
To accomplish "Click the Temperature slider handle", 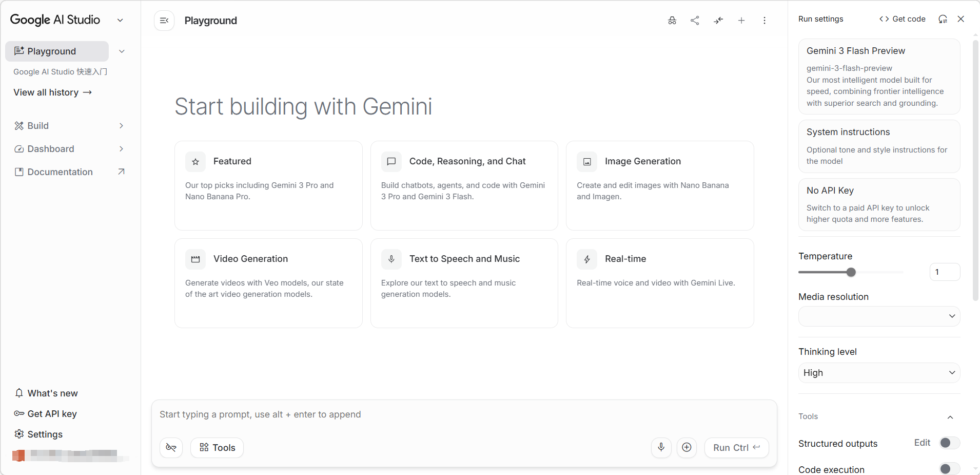I will [851, 272].
